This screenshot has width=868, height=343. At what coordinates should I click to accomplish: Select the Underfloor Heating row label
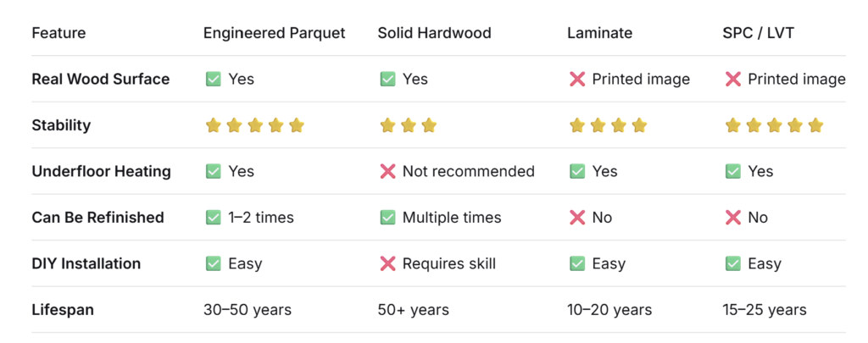click(x=102, y=171)
